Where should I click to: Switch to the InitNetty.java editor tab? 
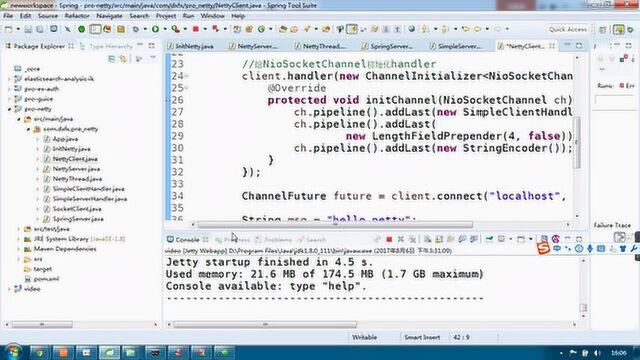click(191, 46)
